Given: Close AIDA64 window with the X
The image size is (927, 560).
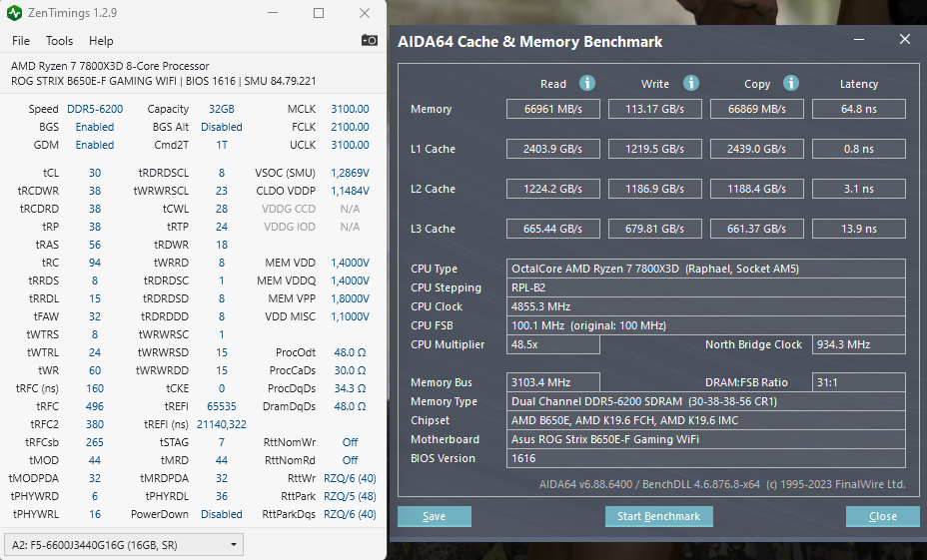Looking at the screenshot, I should (905, 40).
